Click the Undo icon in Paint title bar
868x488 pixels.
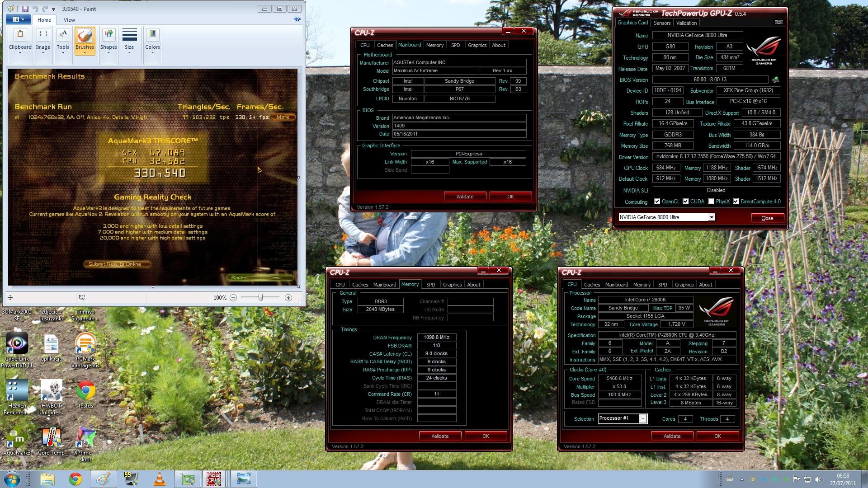(35, 9)
